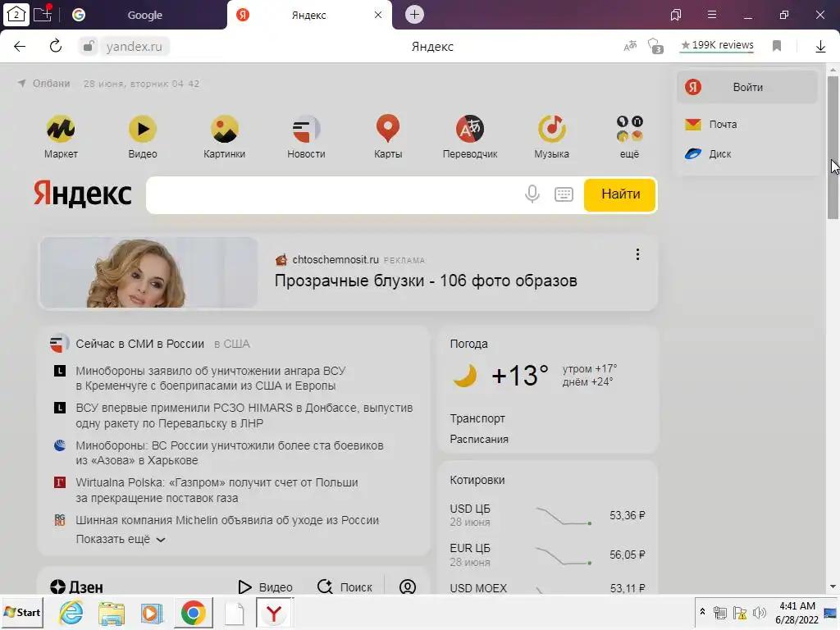The image size is (840, 630).
Task: Open Chrome from the taskbar
Action: (x=193, y=613)
